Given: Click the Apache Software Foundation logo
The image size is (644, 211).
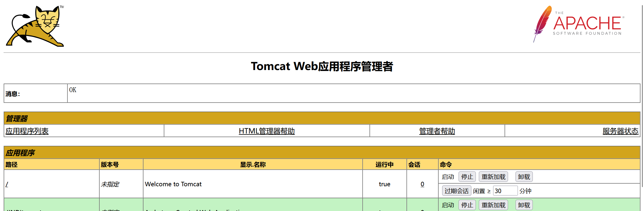Looking at the screenshot, I should [578, 24].
